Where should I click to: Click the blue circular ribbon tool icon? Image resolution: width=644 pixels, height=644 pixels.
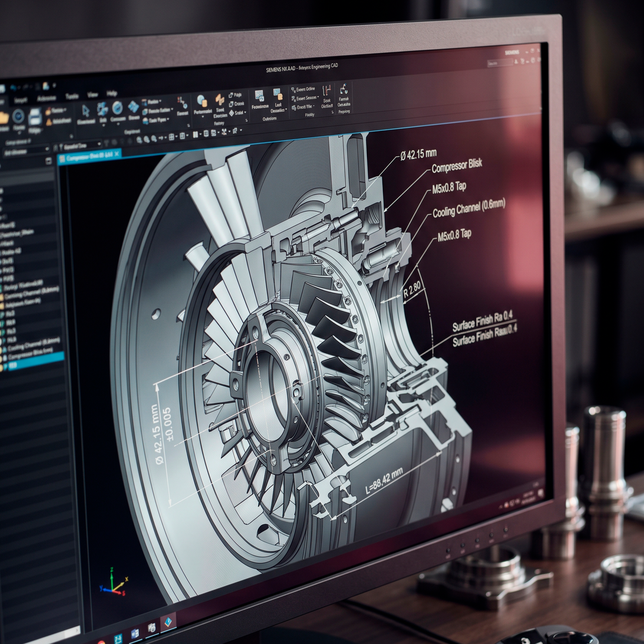118,108
